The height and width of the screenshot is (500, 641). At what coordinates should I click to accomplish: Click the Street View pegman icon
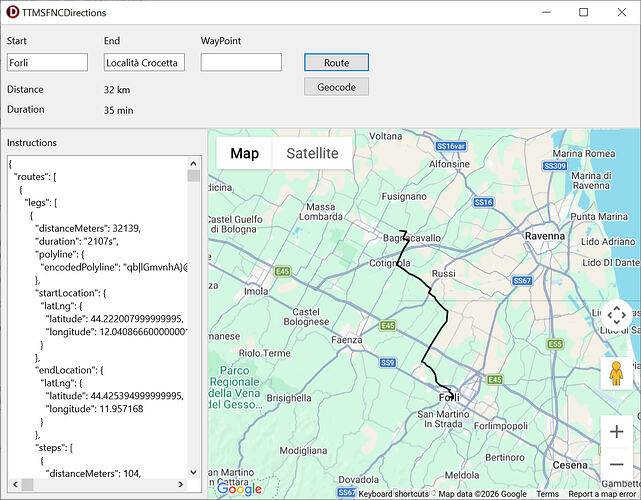pos(616,373)
